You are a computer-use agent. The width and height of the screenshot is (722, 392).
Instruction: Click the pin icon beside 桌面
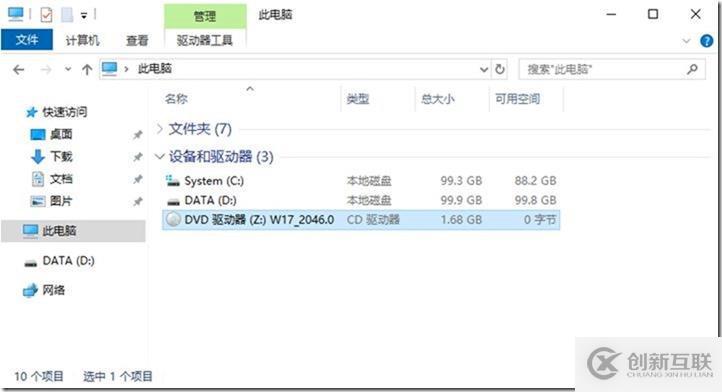[x=137, y=135]
